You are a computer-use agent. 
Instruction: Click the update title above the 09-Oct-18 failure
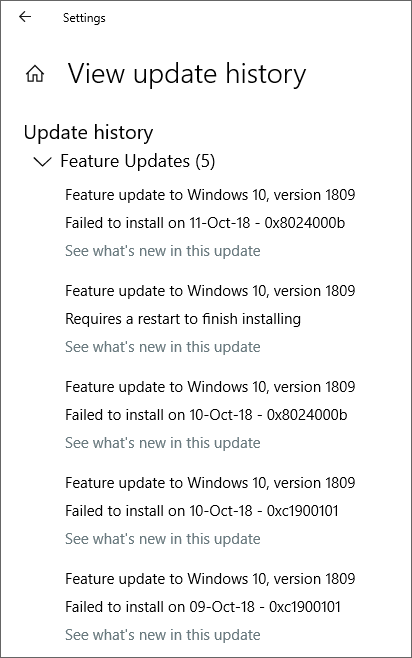(210, 579)
